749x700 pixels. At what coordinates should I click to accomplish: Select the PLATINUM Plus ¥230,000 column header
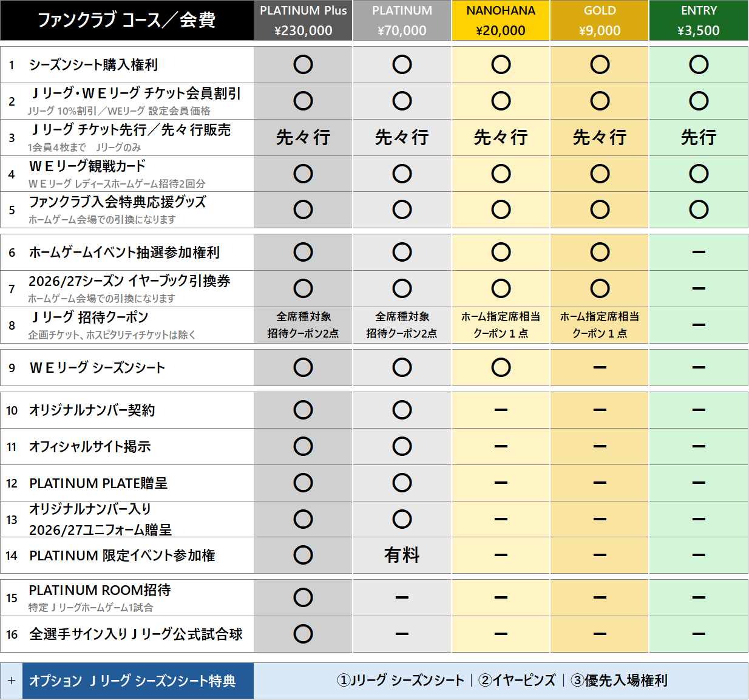(x=303, y=21)
